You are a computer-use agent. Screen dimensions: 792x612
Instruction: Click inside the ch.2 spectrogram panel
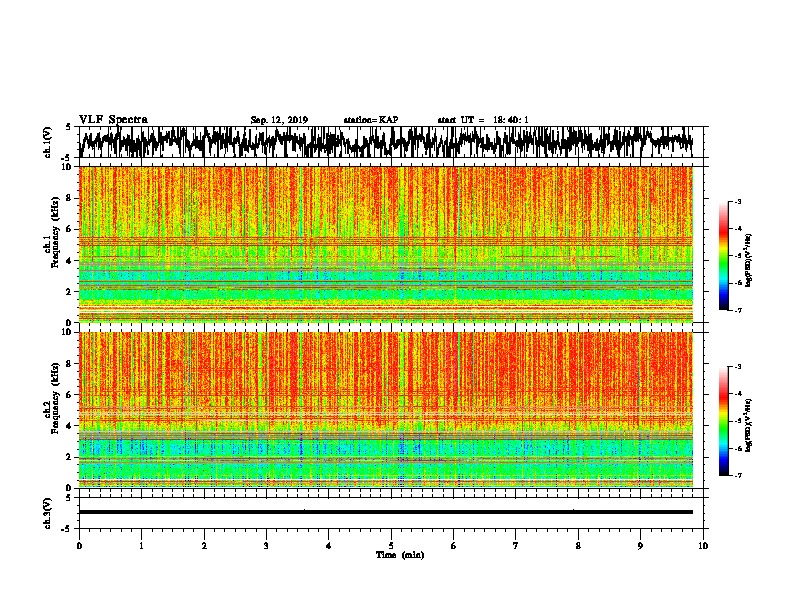point(385,410)
